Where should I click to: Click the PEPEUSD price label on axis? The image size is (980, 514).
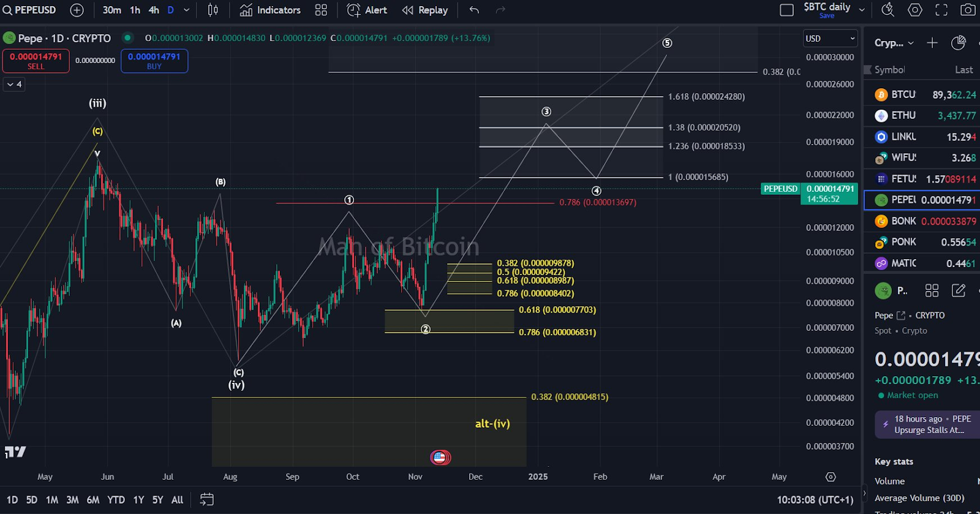pyautogui.click(x=780, y=189)
